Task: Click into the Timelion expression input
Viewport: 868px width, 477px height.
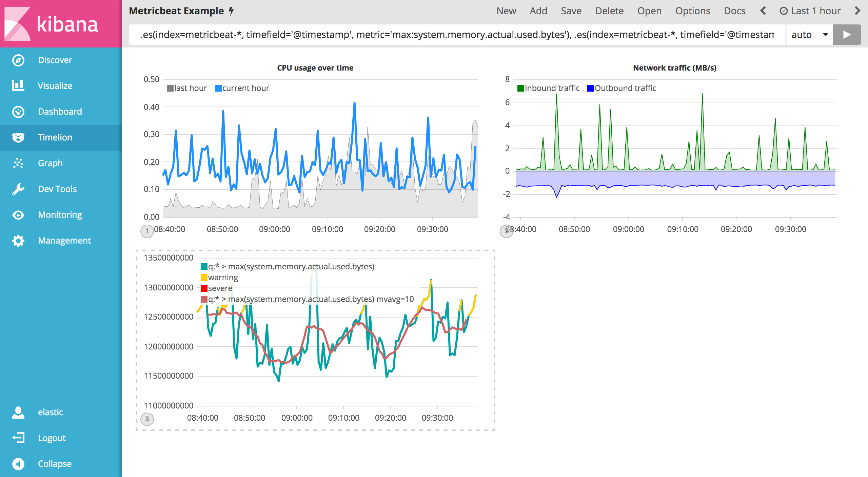Action: coord(456,35)
